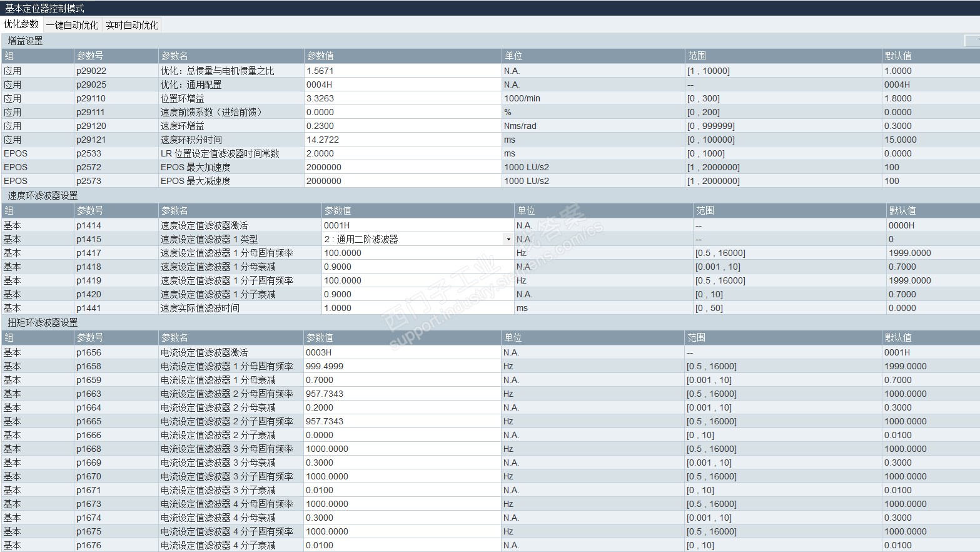
Task: Open the p1415 filter type dropdown
Action: point(508,239)
